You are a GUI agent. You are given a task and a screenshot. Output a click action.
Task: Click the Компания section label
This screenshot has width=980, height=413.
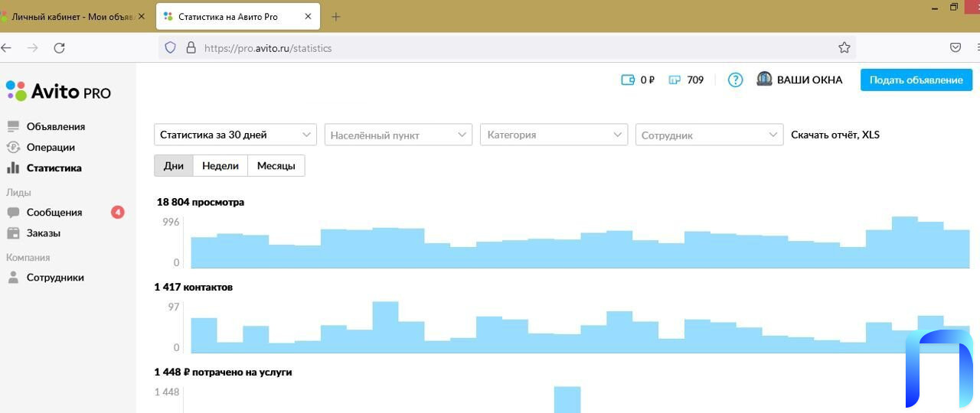tap(28, 258)
